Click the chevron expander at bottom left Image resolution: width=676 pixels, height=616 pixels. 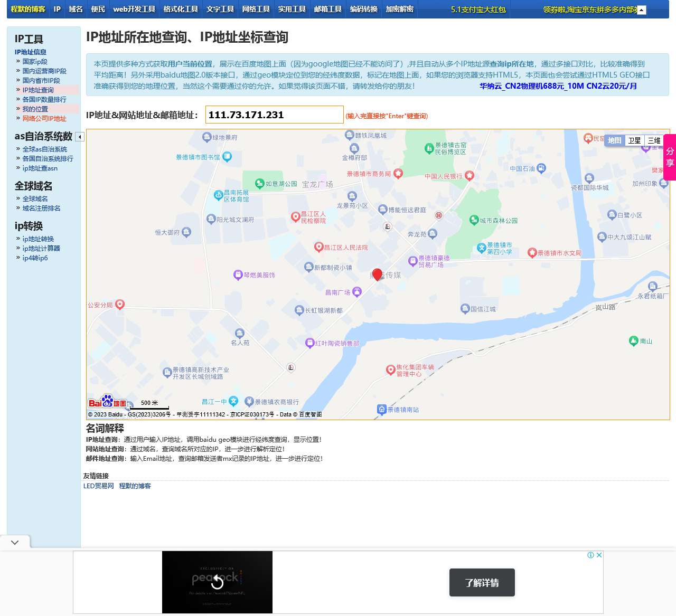pyautogui.click(x=14, y=541)
